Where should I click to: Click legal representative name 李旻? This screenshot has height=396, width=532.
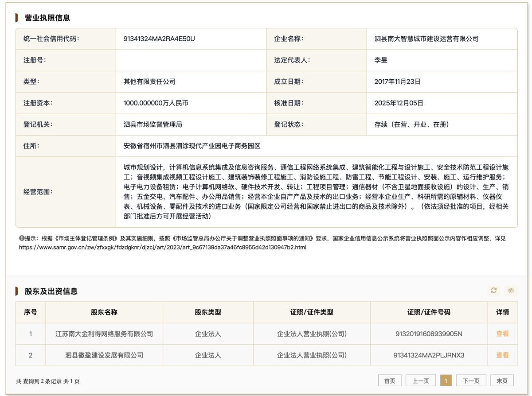pos(381,60)
